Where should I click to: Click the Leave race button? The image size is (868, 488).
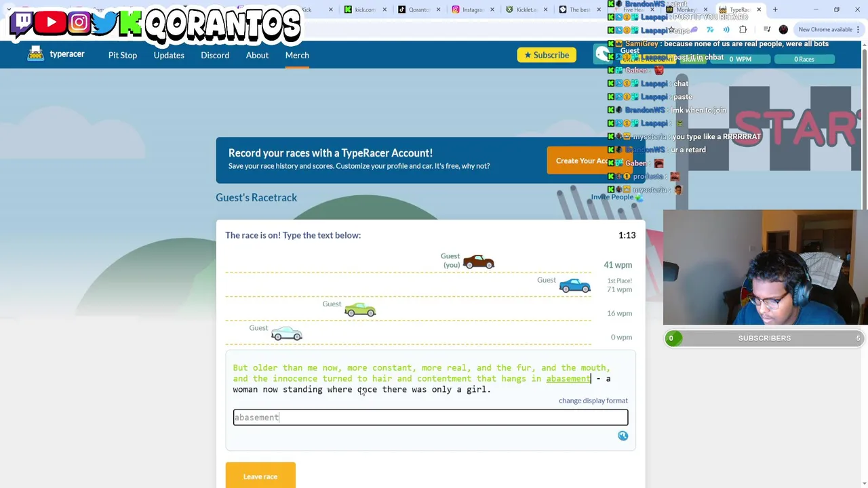[260, 476]
